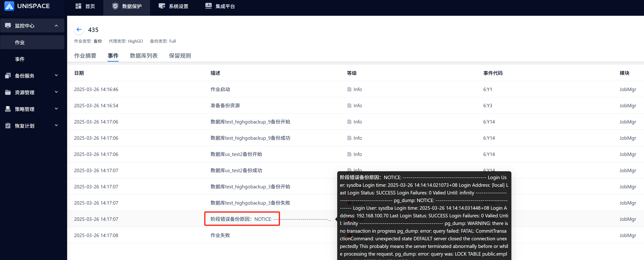Click the 数据保护 shield icon

pos(115,6)
